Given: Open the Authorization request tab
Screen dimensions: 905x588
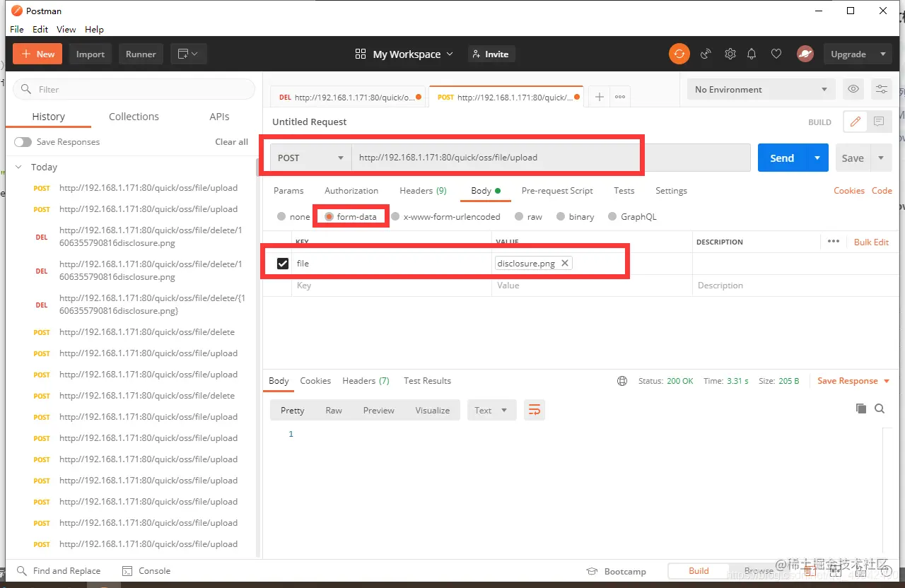Looking at the screenshot, I should point(351,191).
